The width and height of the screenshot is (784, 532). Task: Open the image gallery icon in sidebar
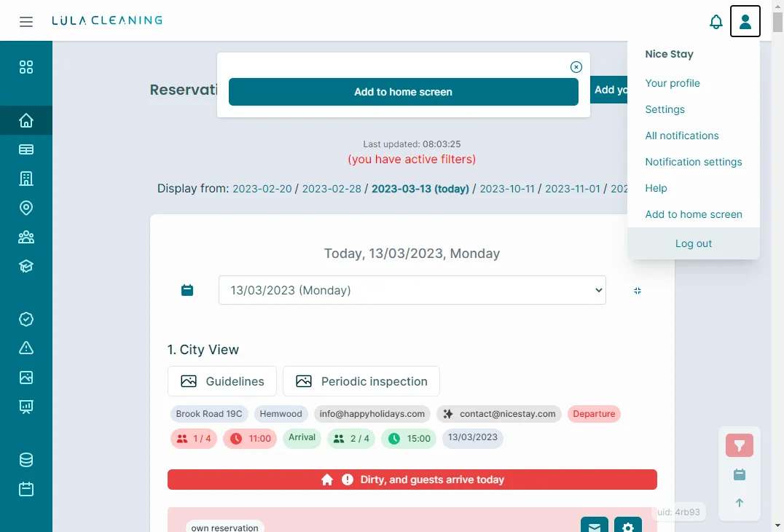coord(26,377)
